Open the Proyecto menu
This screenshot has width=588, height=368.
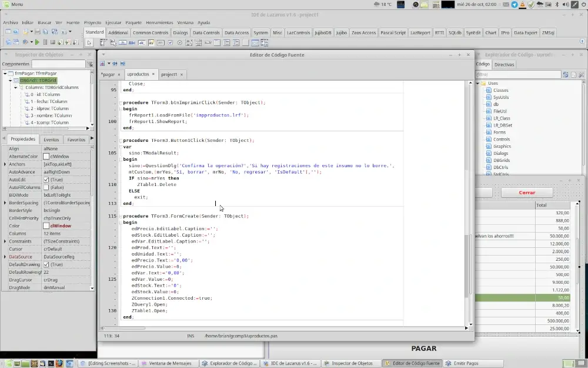pyautogui.click(x=92, y=22)
